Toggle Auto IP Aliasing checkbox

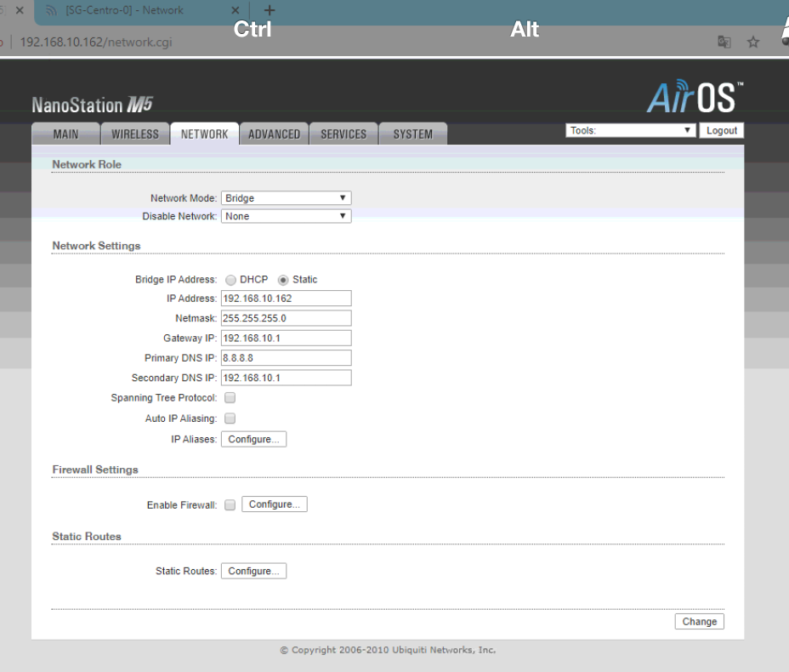pos(230,419)
